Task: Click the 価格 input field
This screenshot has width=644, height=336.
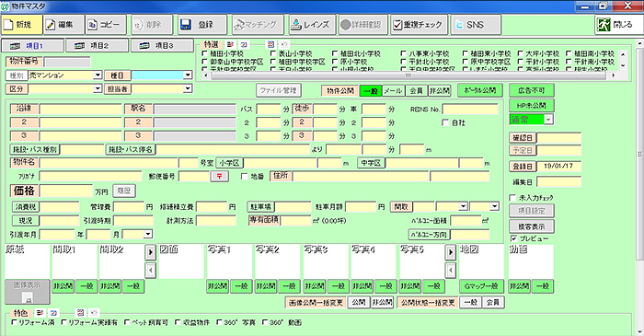Action: coord(65,191)
